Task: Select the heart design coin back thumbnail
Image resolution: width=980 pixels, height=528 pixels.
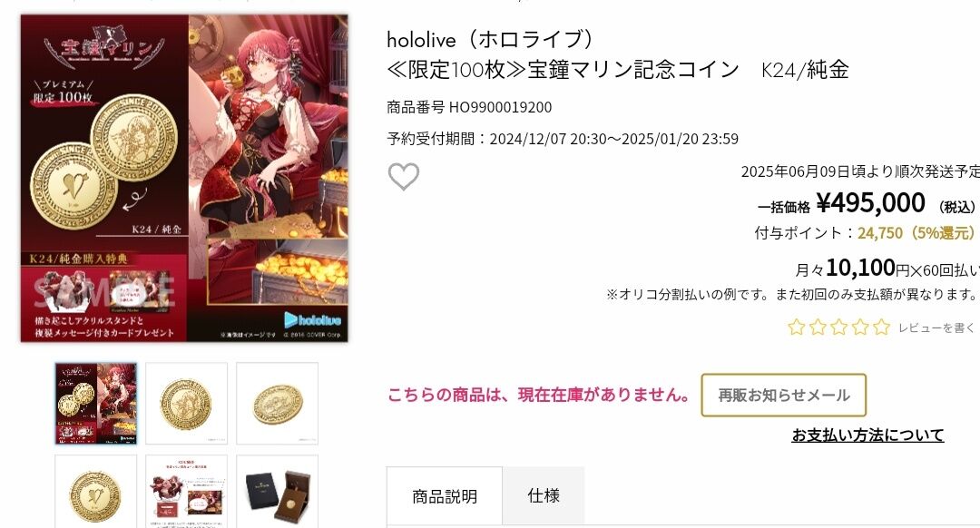Action: pos(95,492)
